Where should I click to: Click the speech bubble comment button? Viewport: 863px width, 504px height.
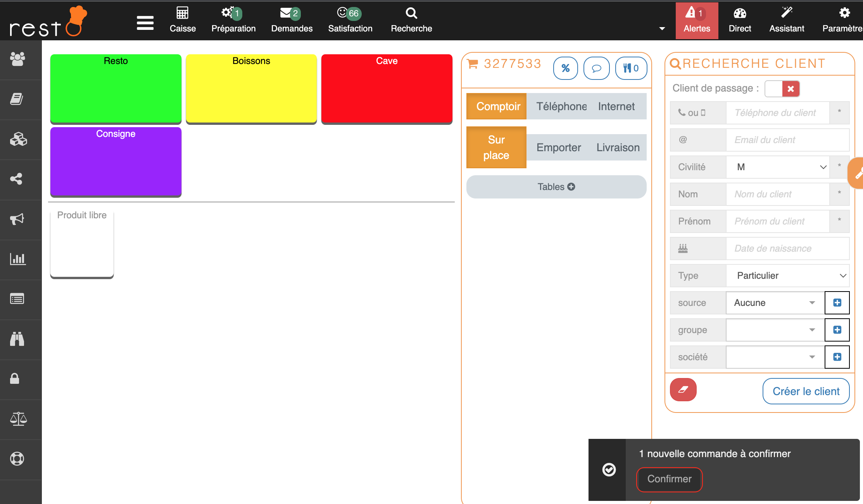[596, 68]
